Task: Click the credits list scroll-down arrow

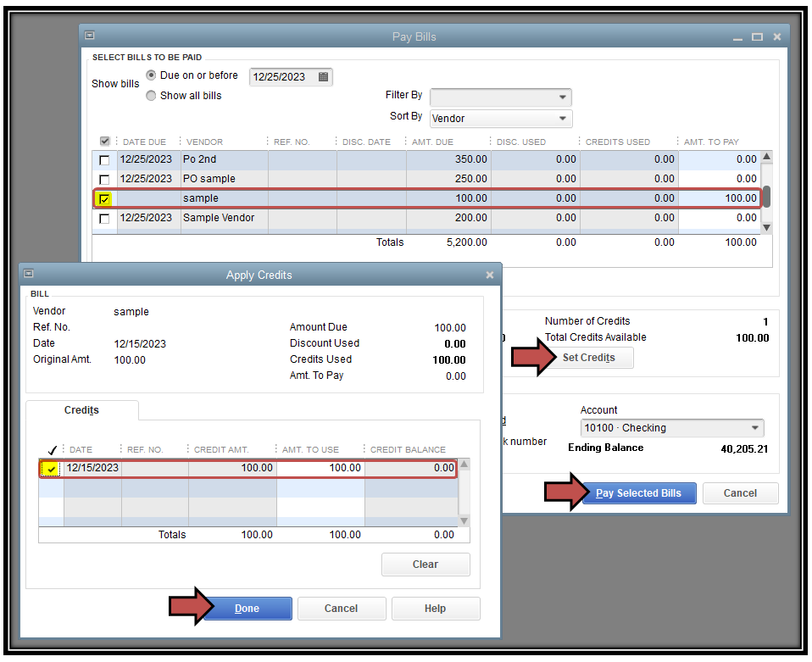Action: click(464, 520)
